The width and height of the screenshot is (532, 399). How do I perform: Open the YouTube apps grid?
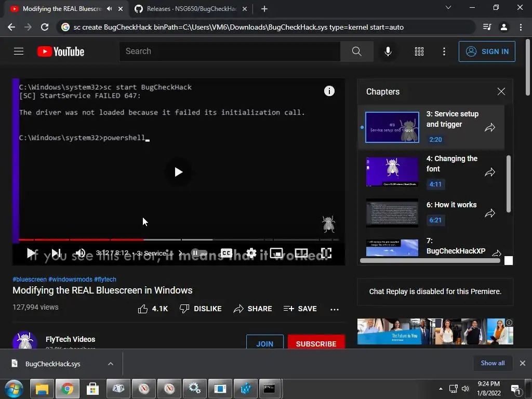(419, 51)
